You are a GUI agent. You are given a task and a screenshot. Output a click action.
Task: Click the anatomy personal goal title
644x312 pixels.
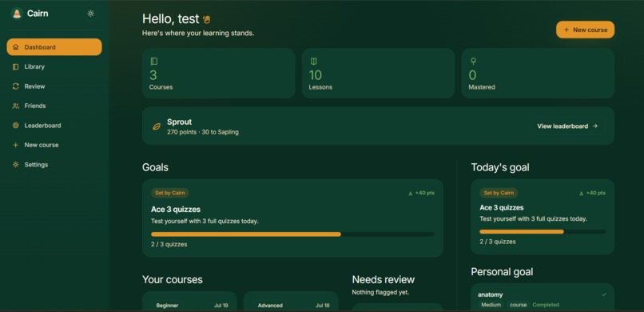tap(491, 294)
